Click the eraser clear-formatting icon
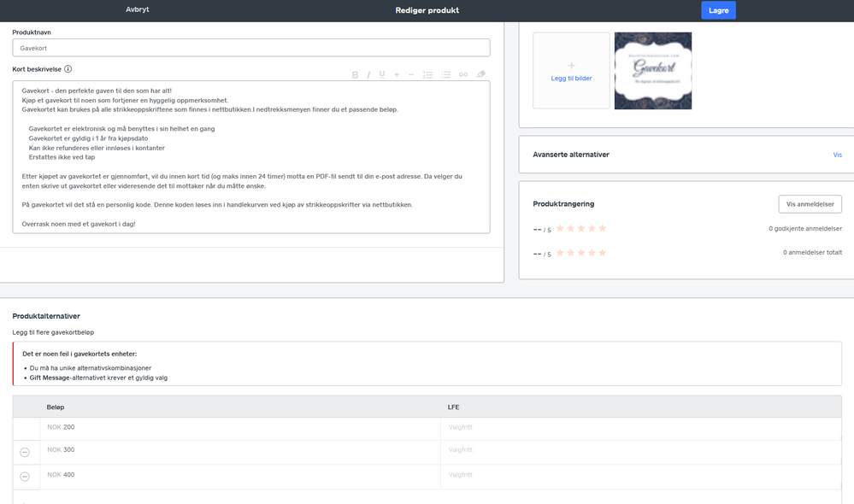This screenshot has height=504, width=854. pyautogui.click(x=481, y=75)
